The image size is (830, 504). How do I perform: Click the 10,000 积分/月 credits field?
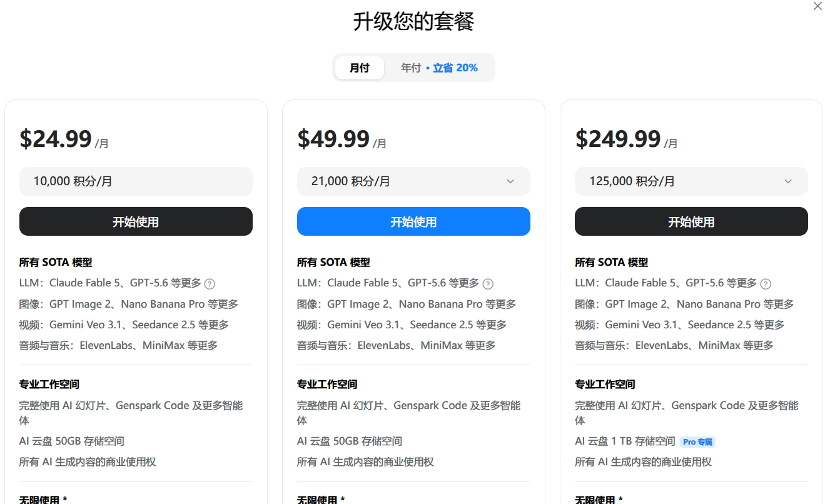tap(136, 181)
